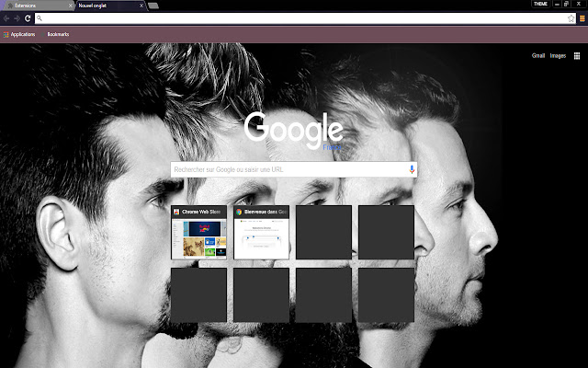The width and height of the screenshot is (588, 368).
Task: Minimize the browser window
Action: coord(557,4)
